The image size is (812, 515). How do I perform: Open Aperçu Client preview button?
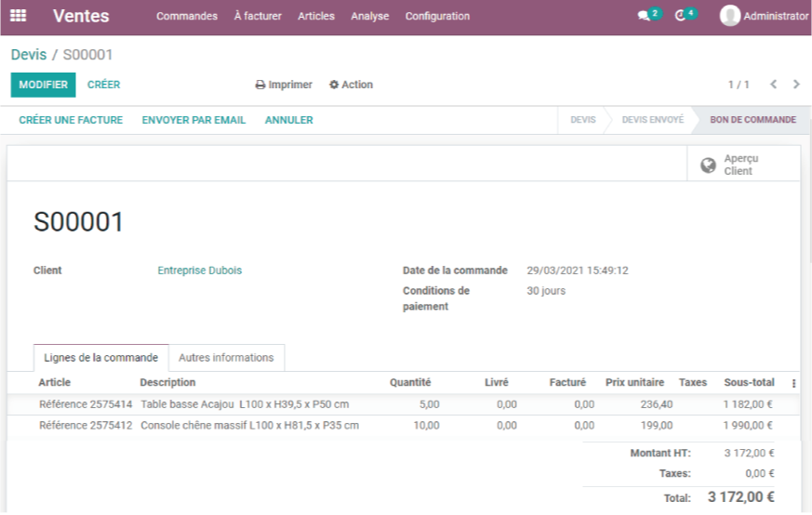(743, 165)
